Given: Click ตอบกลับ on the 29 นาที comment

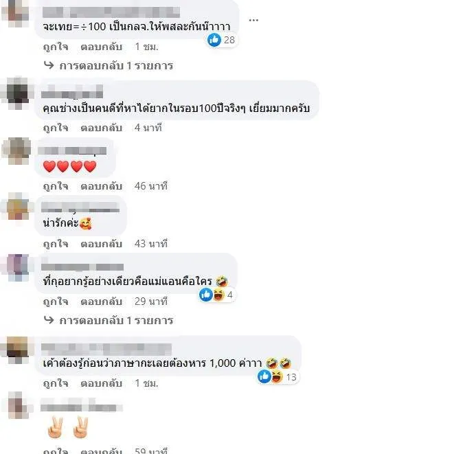Looking at the screenshot, I should (102, 302).
